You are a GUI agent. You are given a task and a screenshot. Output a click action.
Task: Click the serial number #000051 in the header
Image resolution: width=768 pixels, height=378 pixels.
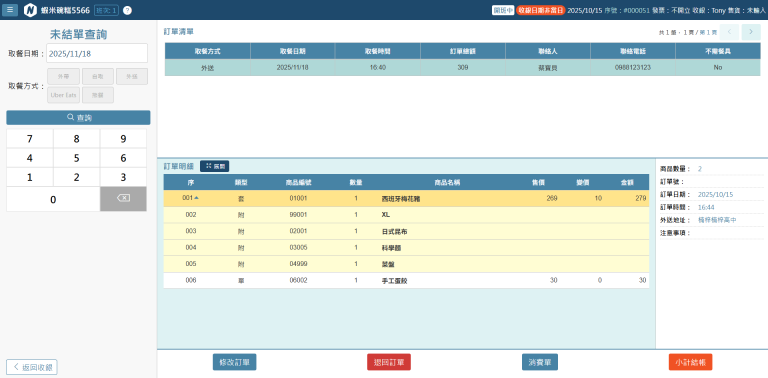[x=636, y=10]
